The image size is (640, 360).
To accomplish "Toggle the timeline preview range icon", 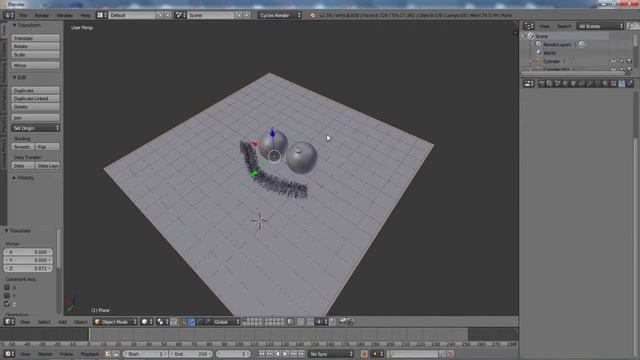I will (x=108, y=354).
